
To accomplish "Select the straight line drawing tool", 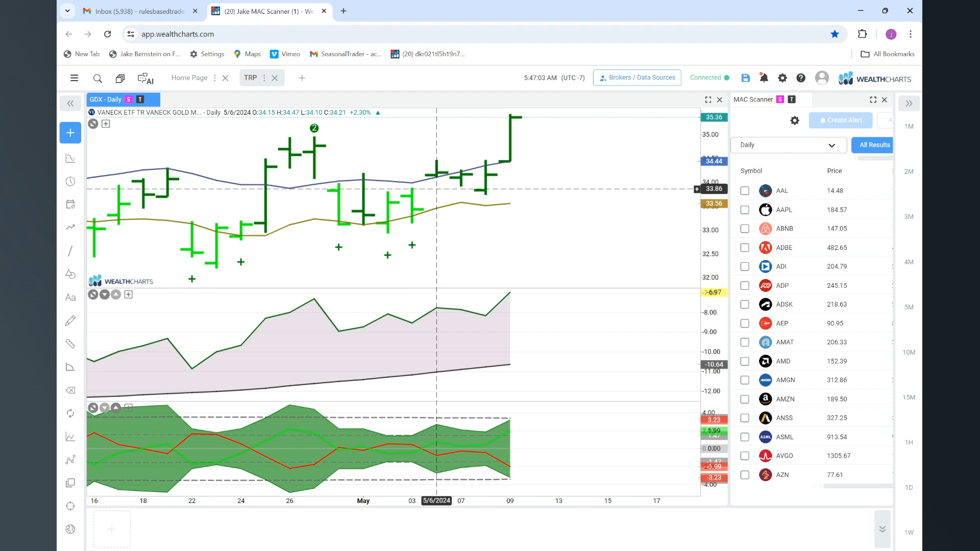I will (70, 251).
